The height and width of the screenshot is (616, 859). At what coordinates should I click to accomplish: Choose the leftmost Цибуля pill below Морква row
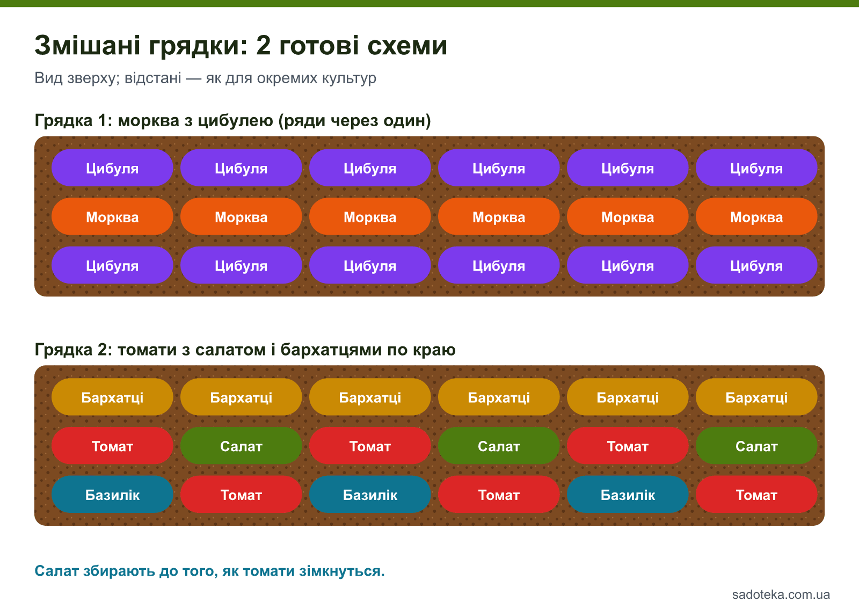(x=112, y=265)
